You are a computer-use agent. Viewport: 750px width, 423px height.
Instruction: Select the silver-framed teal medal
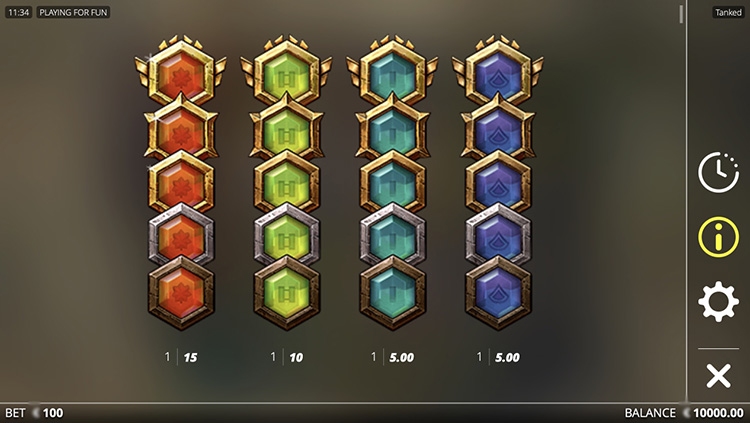[x=392, y=235]
